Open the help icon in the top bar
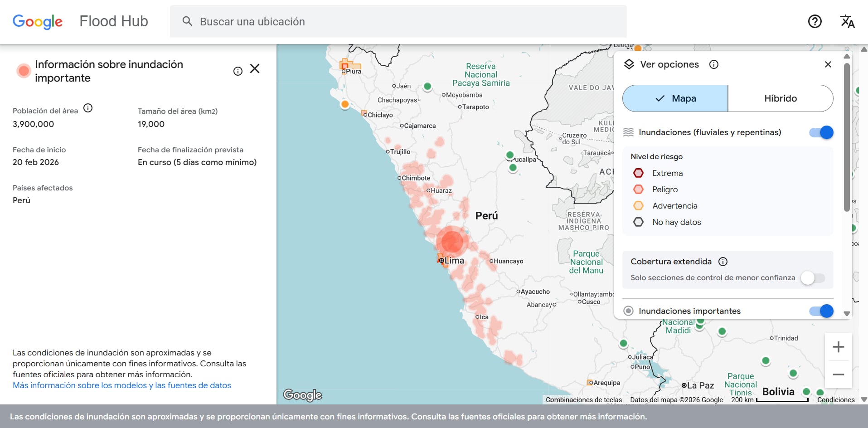Image resolution: width=868 pixels, height=428 pixels. 814,21
